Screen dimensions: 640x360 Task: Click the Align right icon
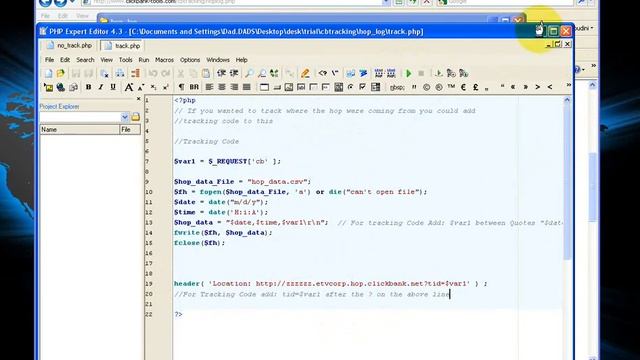[x=234, y=87]
